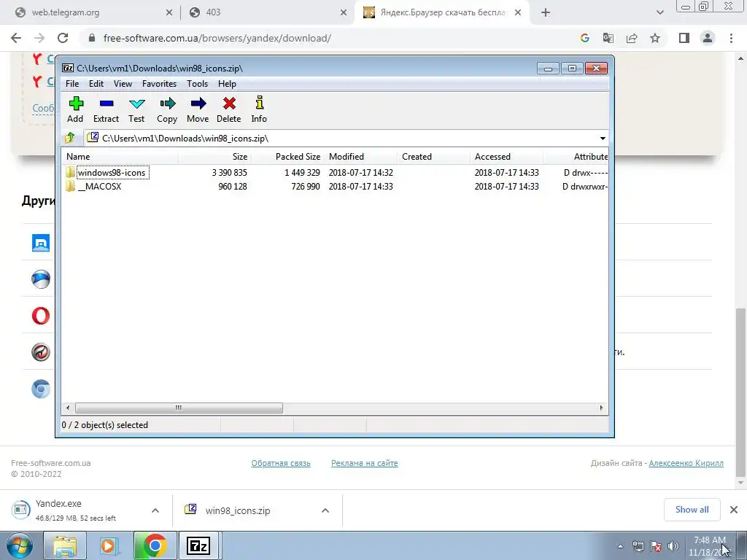
Task: Open the Windows Start menu
Action: [19, 545]
